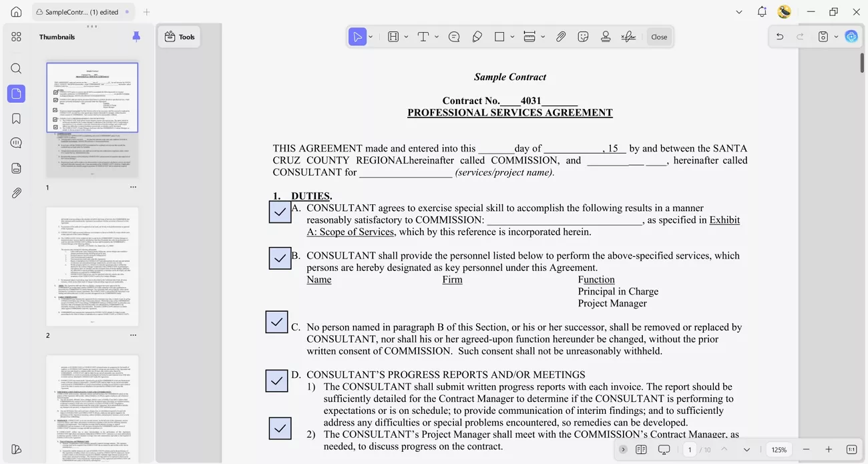Attach a file using the paperclip tool
Screen dimensions: 868x464
[x=561, y=36]
